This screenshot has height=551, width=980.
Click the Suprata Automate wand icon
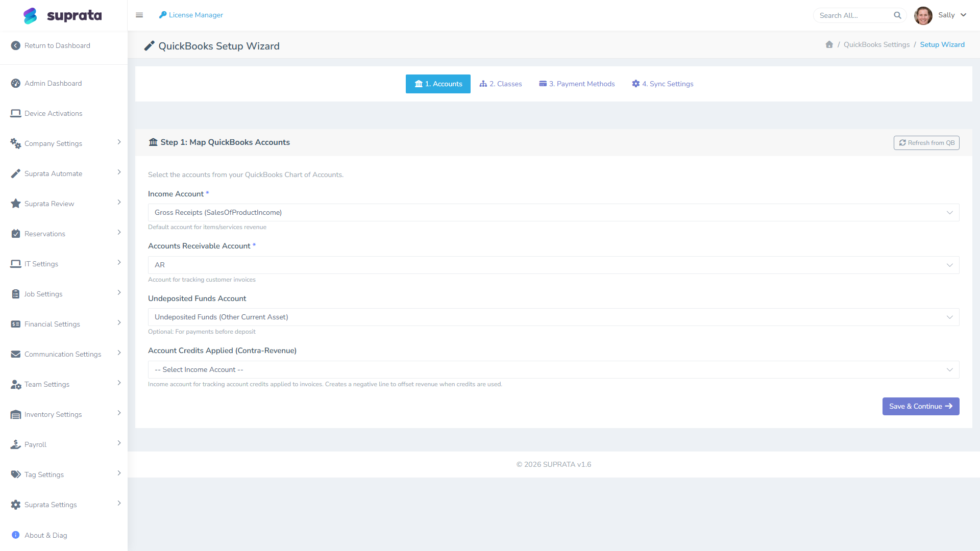[x=16, y=173]
